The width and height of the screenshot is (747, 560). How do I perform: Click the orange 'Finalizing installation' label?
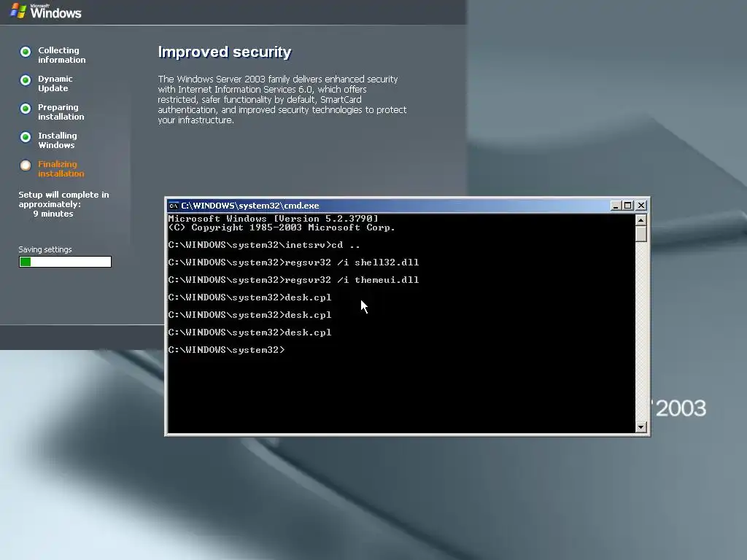(61, 168)
